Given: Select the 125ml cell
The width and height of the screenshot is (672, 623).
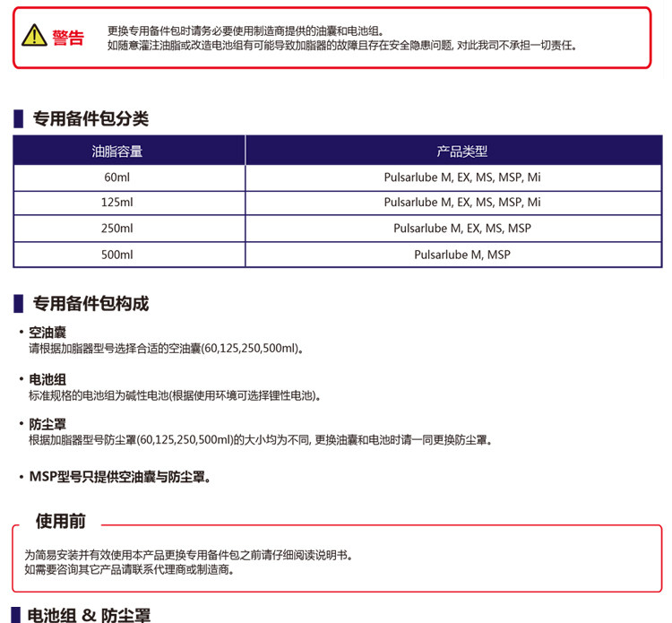Looking at the screenshot, I should coord(129,203).
